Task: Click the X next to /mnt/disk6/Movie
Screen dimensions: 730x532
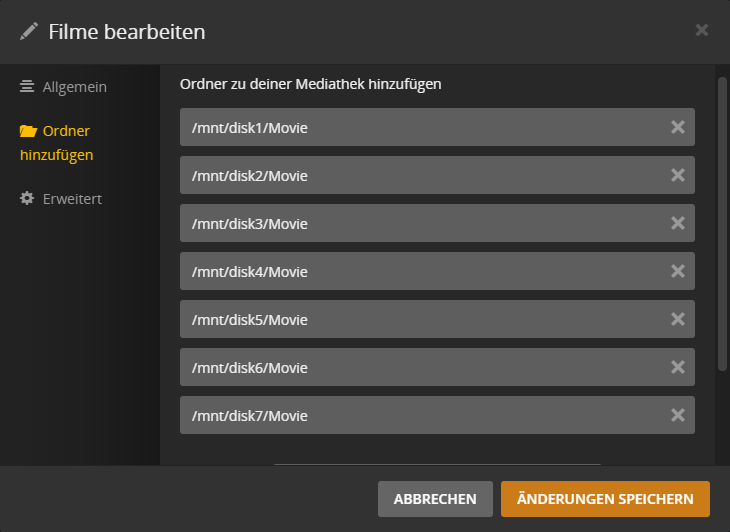Action: (x=677, y=367)
